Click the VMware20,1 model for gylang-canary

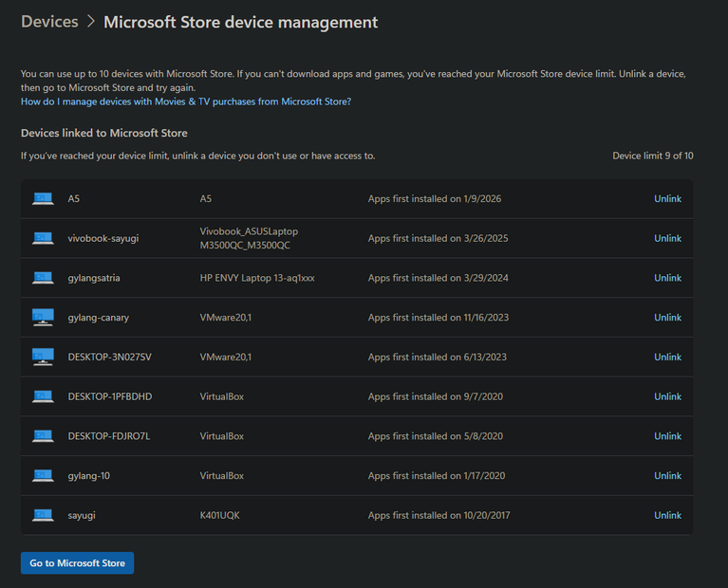(226, 318)
